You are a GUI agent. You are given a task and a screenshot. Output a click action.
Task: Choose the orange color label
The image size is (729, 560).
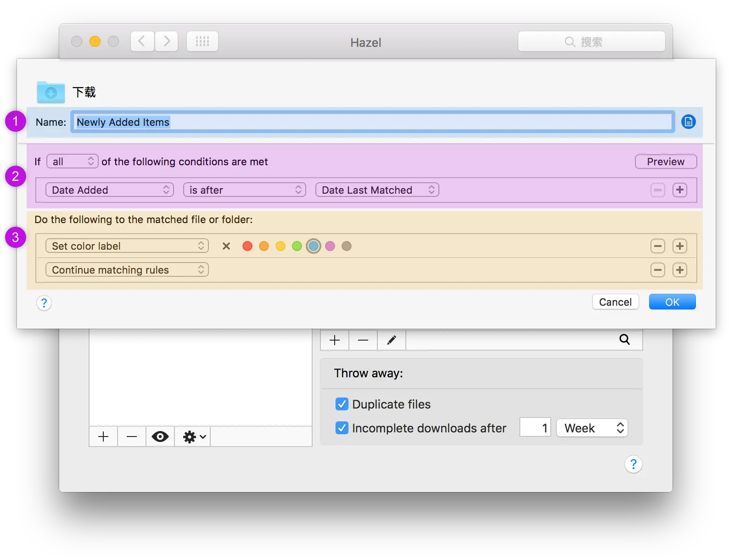click(264, 246)
